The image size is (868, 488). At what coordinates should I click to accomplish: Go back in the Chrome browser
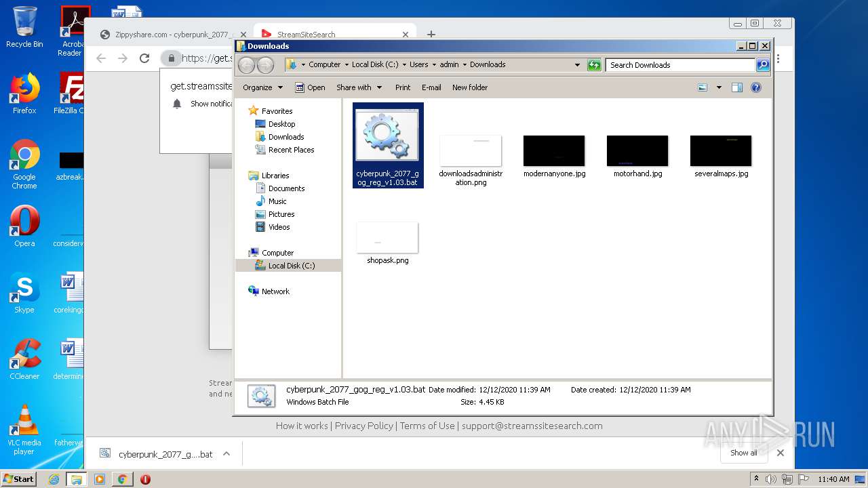[101, 58]
